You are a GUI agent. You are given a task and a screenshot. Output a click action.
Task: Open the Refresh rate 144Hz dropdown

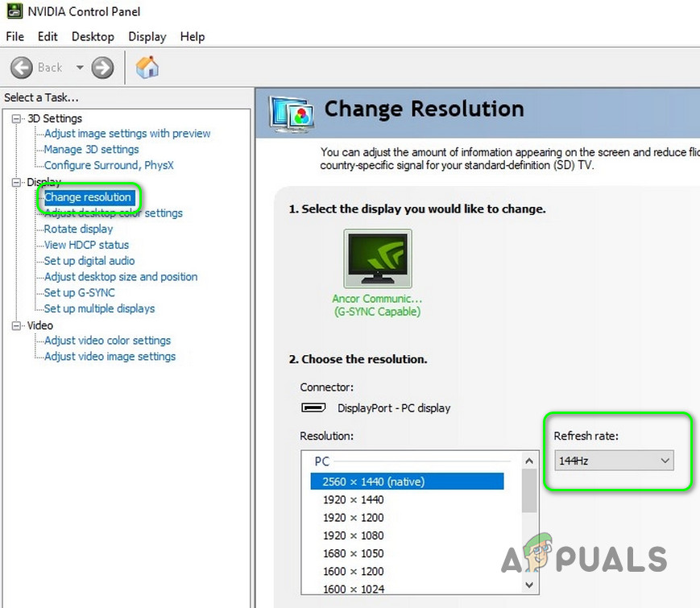pos(615,461)
